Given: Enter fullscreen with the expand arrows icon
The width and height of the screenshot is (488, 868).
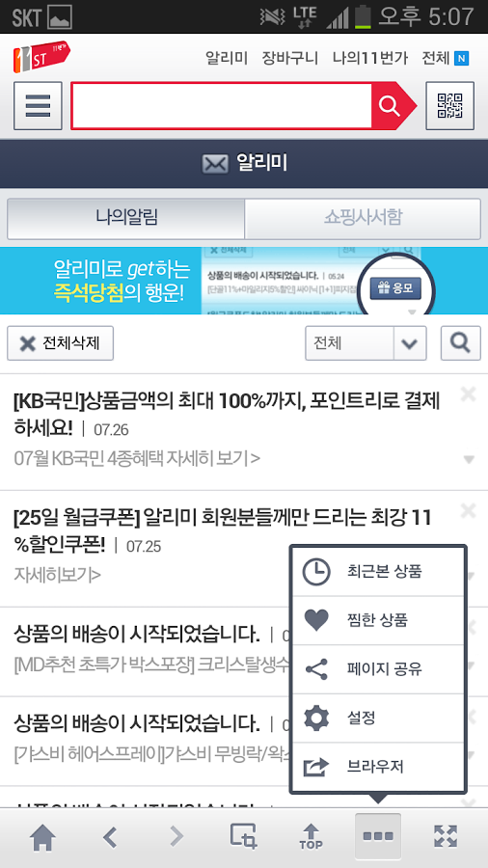Looking at the screenshot, I should [445, 836].
